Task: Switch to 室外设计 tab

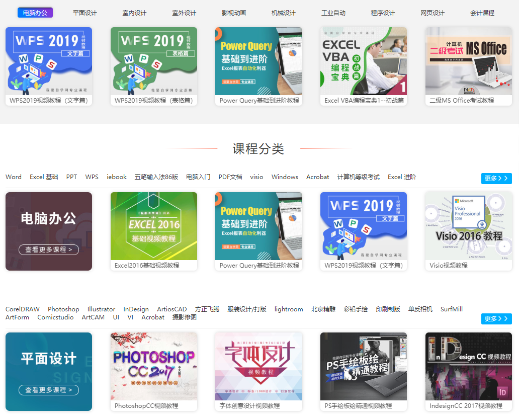Action: click(184, 13)
